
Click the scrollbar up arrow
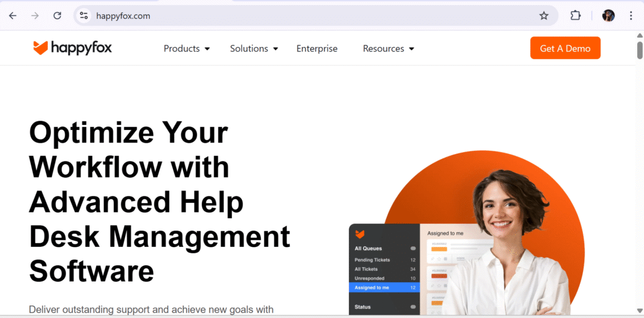[640, 36]
